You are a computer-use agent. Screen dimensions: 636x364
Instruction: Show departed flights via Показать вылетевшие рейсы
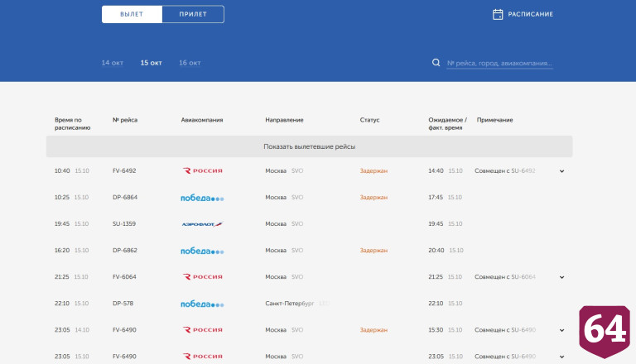click(309, 146)
